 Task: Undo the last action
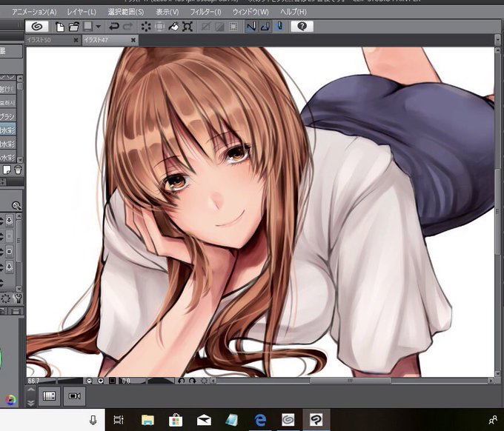[114, 27]
